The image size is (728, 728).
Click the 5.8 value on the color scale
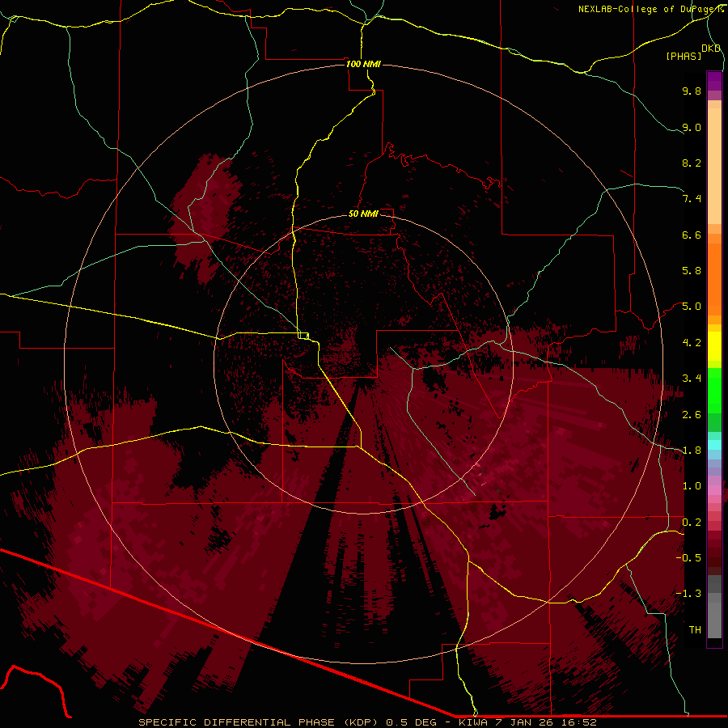[692, 271]
